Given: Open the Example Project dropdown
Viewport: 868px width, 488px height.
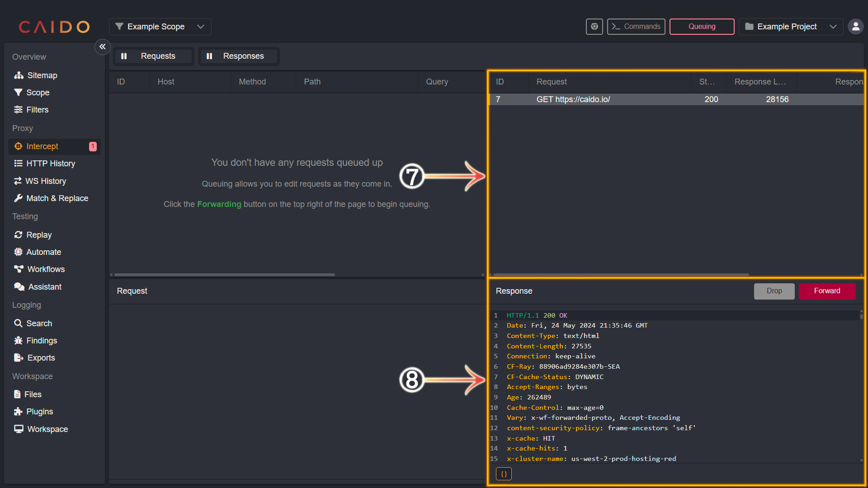Looking at the screenshot, I should (791, 27).
